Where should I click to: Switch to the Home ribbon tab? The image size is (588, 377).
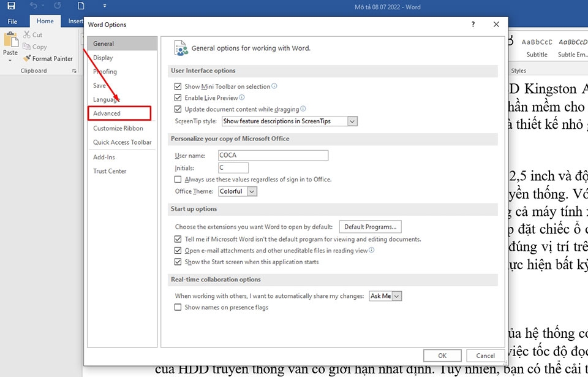point(45,21)
